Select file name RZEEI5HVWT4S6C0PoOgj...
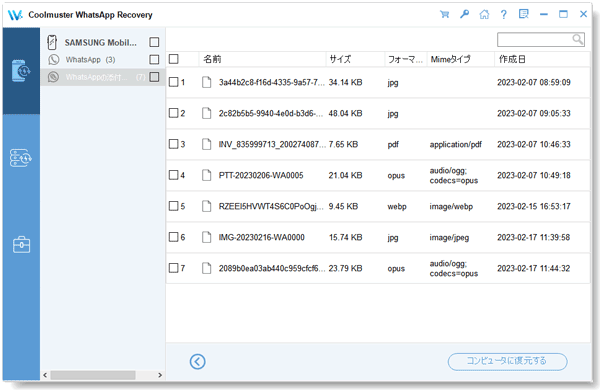600x390 pixels. tap(271, 206)
